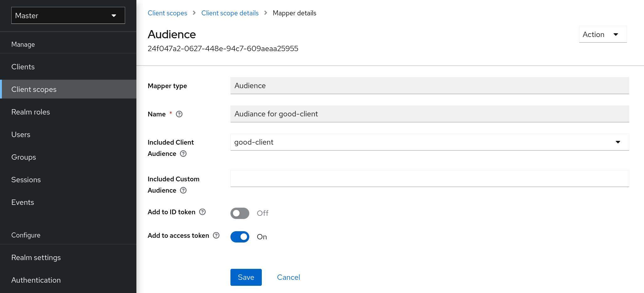644x293 pixels.
Task: Click the Client scopes breadcrumb link
Action: click(x=167, y=13)
